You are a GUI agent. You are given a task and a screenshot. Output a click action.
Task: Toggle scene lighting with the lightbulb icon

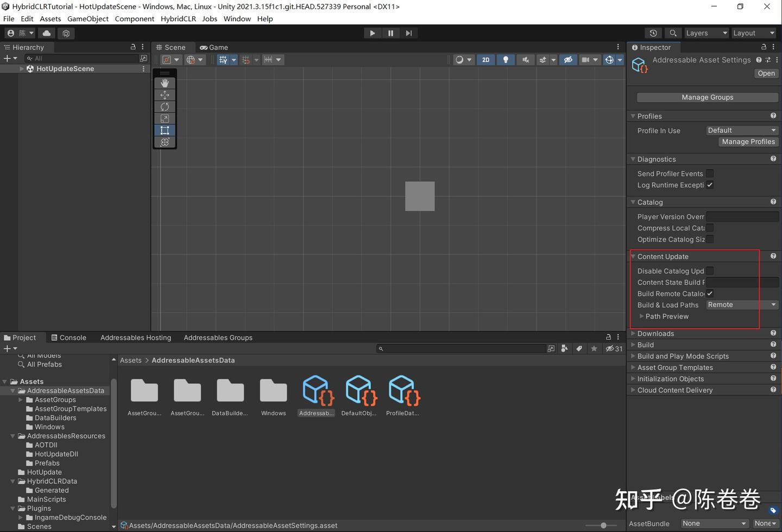506,60
